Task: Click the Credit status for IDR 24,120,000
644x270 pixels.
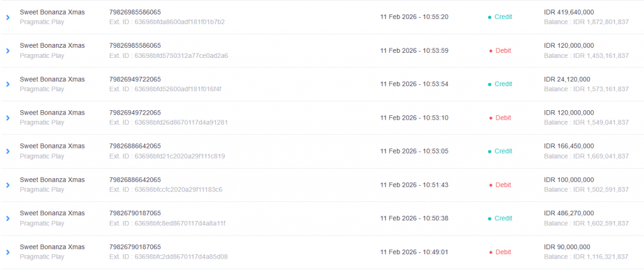Action: tap(502, 84)
